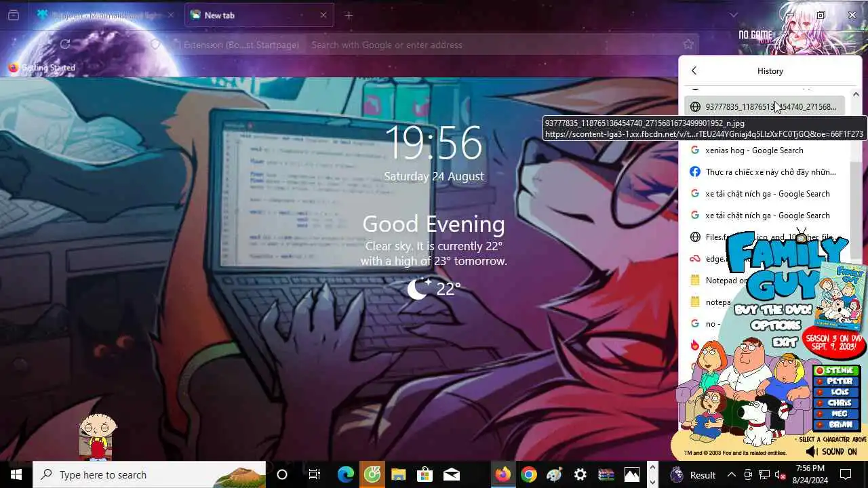This screenshot has height=488, width=868.
Task: Switch to the first browser tab
Action: coord(104,15)
